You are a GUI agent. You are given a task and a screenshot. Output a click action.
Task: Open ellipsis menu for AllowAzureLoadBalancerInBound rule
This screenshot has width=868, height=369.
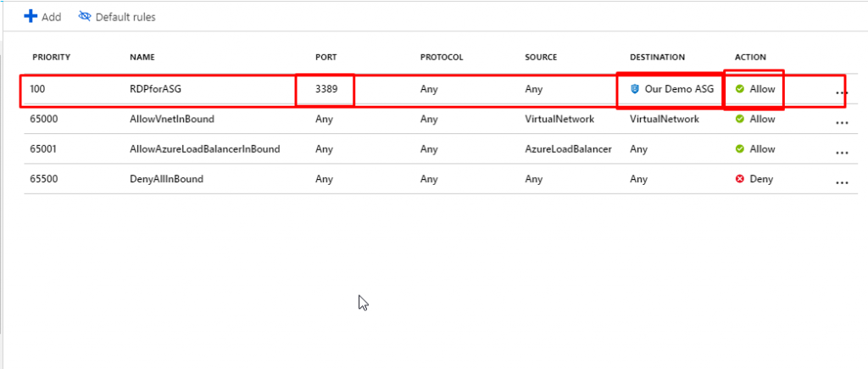coord(841,152)
